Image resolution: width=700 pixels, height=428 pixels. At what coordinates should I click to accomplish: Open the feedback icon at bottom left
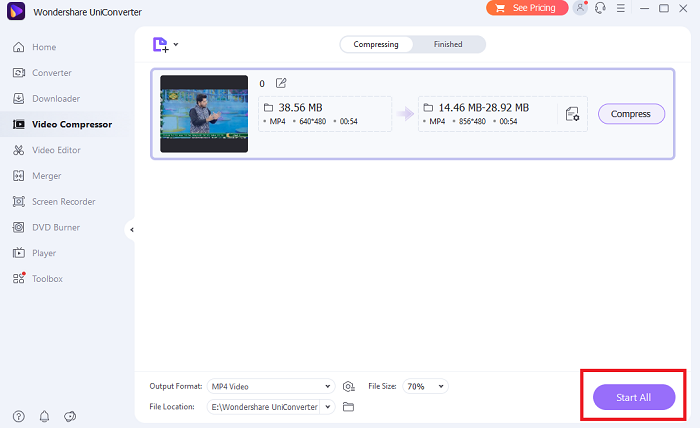coord(70,416)
